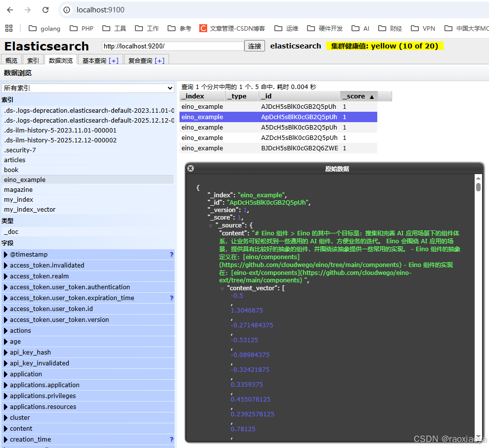Select row with id AZDcH5sBlK0cGB2Q5pUh
Viewport: 489px width, 448px height.
278,138
